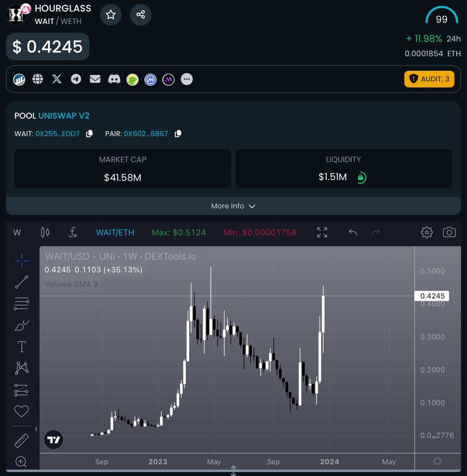Click the $ 0.4245 price badge
The width and height of the screenshot is (467, 476).
(47, 46)
